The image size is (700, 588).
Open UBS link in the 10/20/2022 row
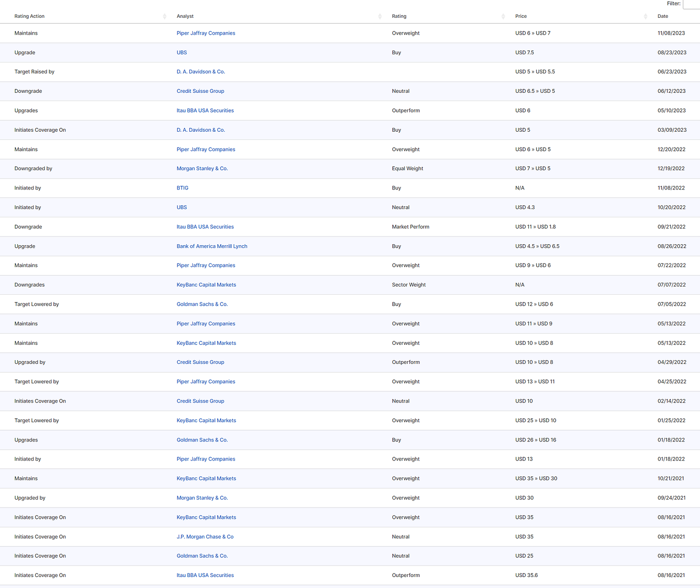(182, 207)
